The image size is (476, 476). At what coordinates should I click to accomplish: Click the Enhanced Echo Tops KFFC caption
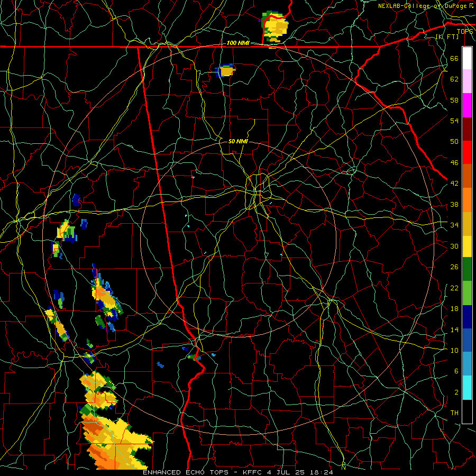point(238,472)
